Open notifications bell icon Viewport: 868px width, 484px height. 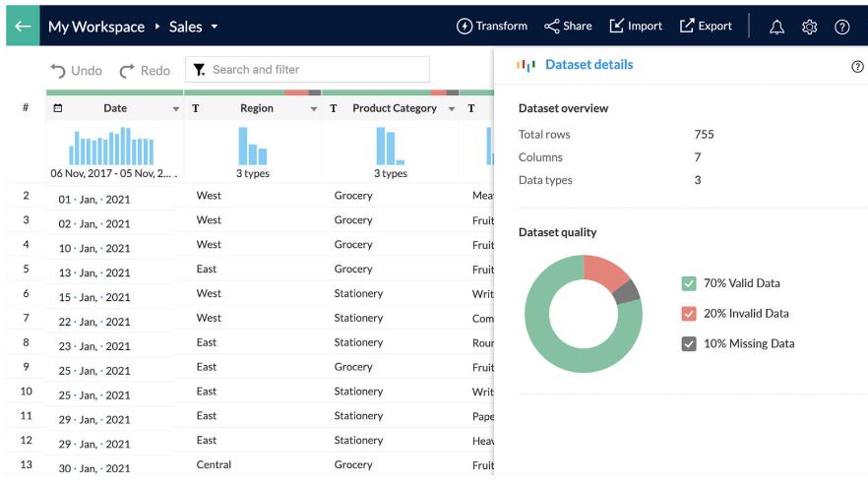pyautogui.click(x=776, y=27)
